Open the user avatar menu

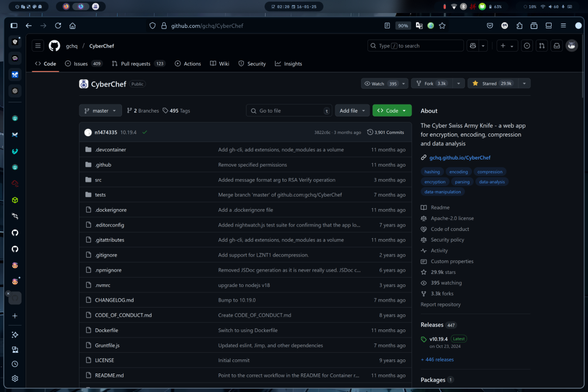[x=572, y=46]
